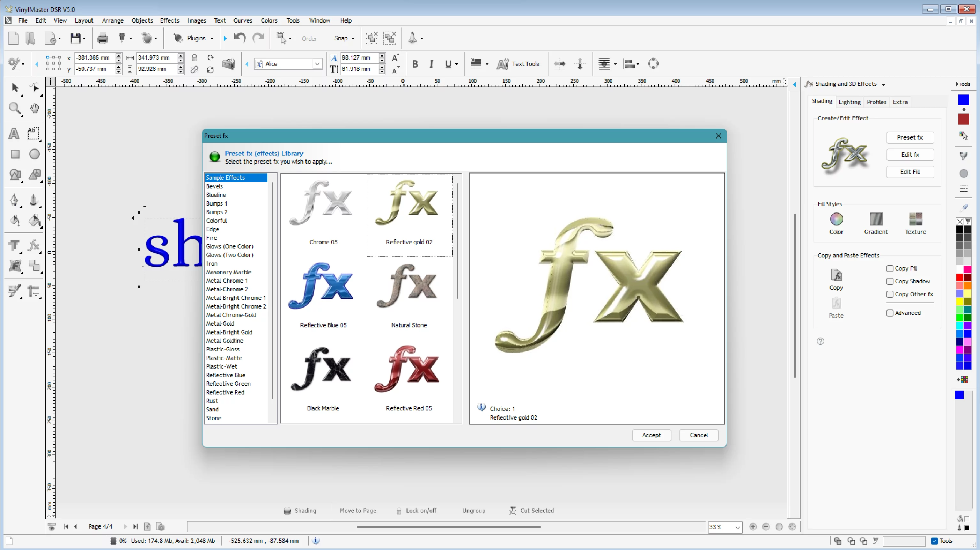Screen dimensions: 980x550
Task: Click the lock proportions padlock icon
Action: [195, 58]
